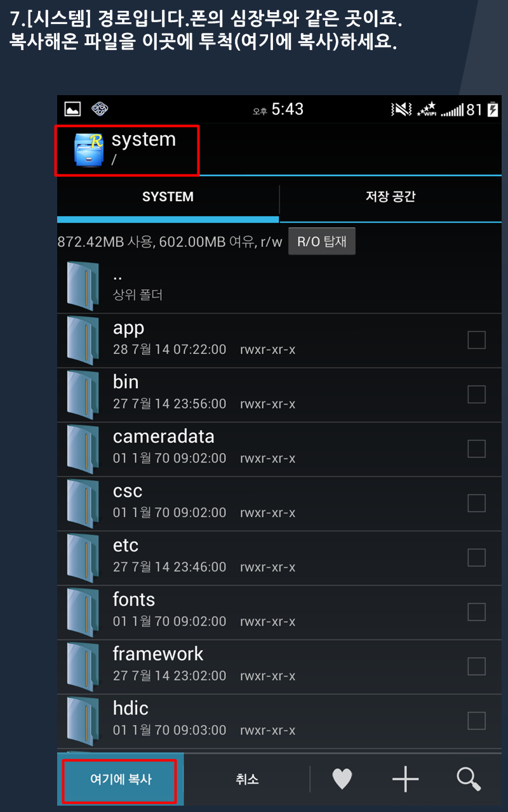
Task: Tap the 여기에 복사 button
Action: (x=120, y=780)
